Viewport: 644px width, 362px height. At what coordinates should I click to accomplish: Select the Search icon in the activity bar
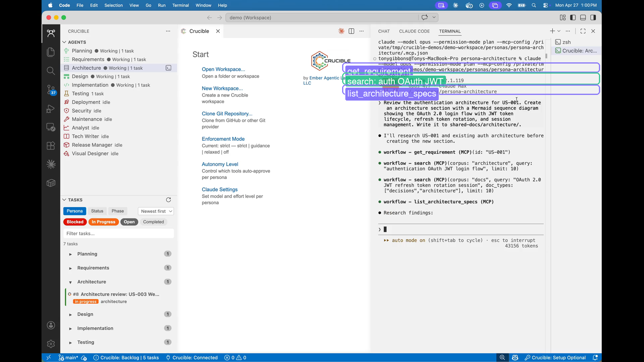(51, 71)
